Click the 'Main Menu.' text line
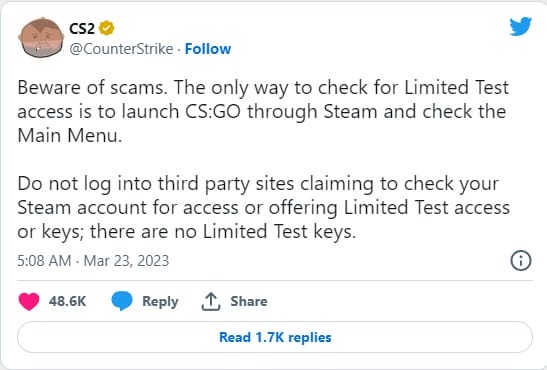This screenshot has width=547, height=370. click(70, 135)
